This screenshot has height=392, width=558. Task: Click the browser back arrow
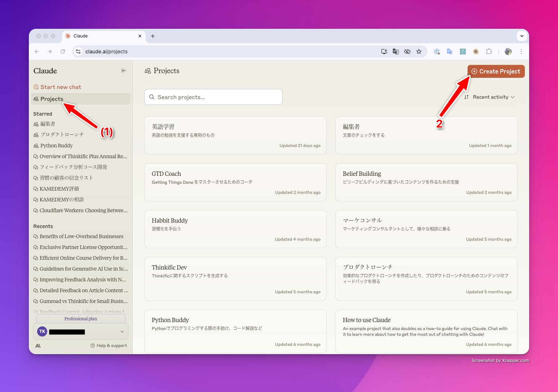pyautogui.click(x=37, y=52)
